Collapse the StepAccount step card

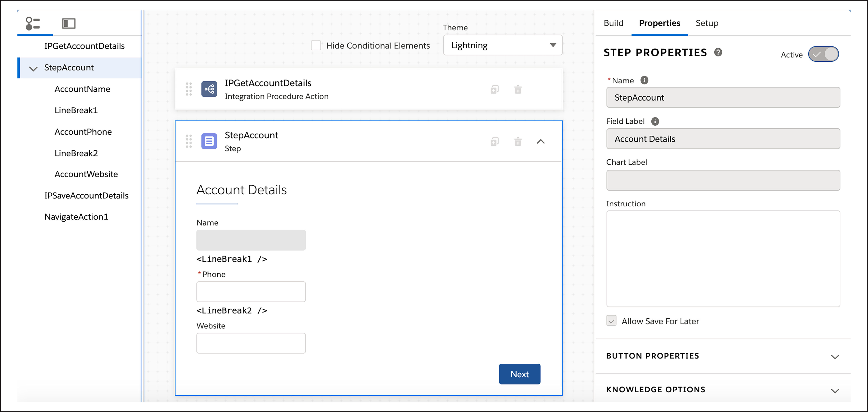540,142
